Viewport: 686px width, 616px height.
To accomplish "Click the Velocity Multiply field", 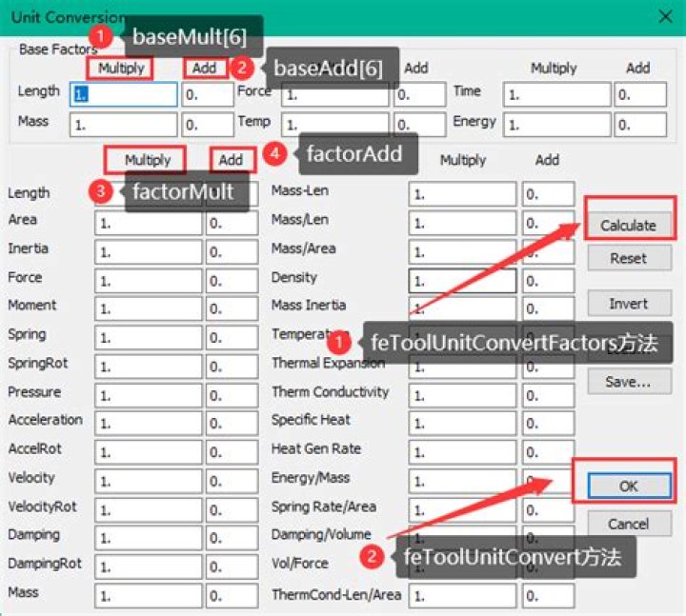I will (148, 481).
